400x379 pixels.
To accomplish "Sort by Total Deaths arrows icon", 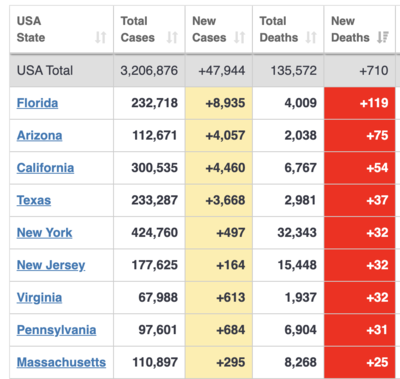I will pos(311,37).
